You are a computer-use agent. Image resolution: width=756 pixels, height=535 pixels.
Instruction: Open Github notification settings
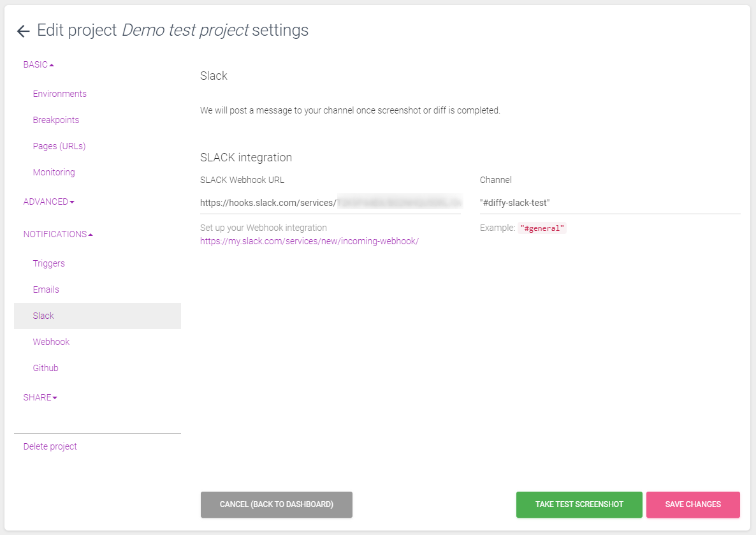tap(45, 368)
